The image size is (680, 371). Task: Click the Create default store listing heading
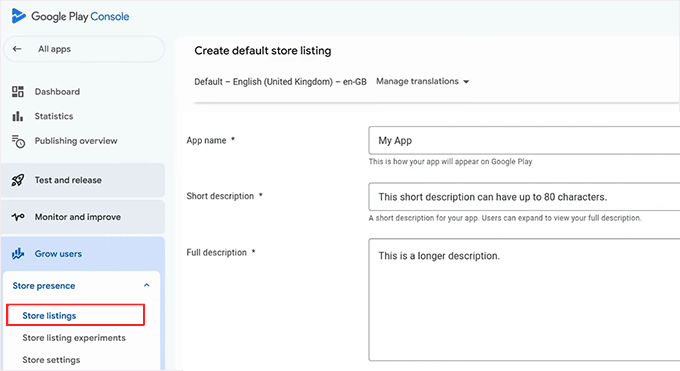tap(263, 51)
